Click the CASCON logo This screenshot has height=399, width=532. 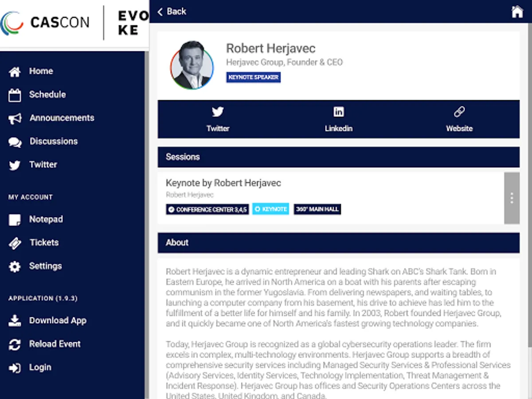pos(45,22)
